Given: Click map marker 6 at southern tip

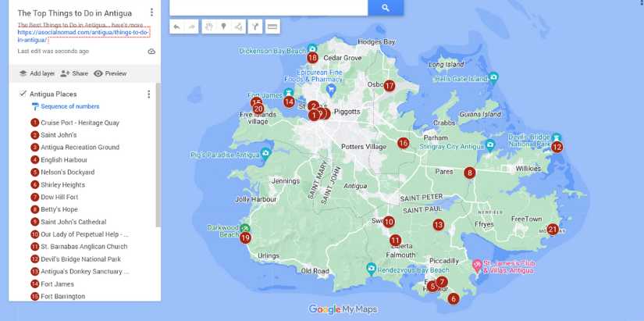Looking at the screenshot, I should pyautogui.click(x=454, y=299).
